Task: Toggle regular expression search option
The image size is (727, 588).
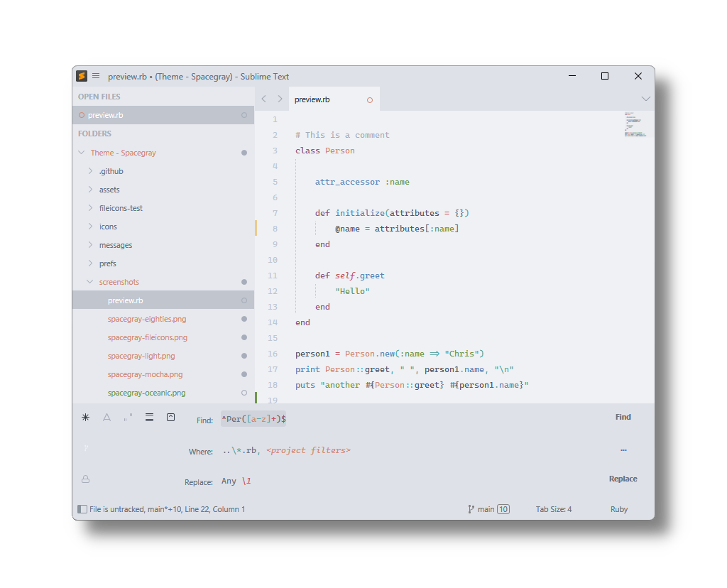Action: click(85, 418)
